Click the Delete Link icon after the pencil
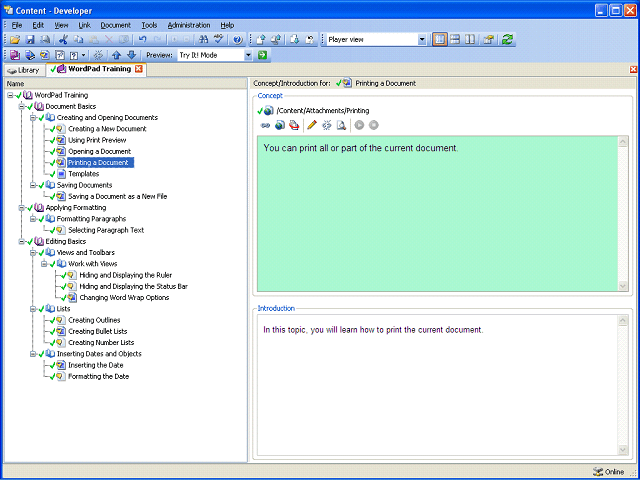This screenshot has width=640, height=480. click(327, 125)
